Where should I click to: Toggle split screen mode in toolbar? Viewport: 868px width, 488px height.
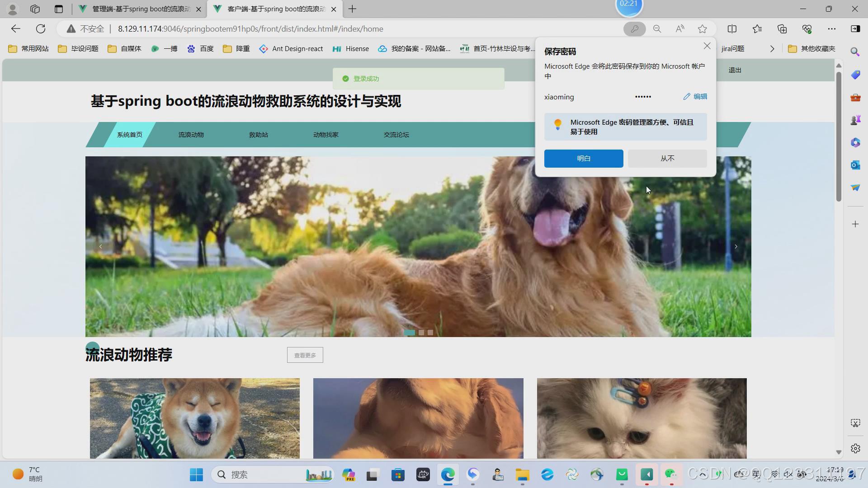click(x=732, y=28)
